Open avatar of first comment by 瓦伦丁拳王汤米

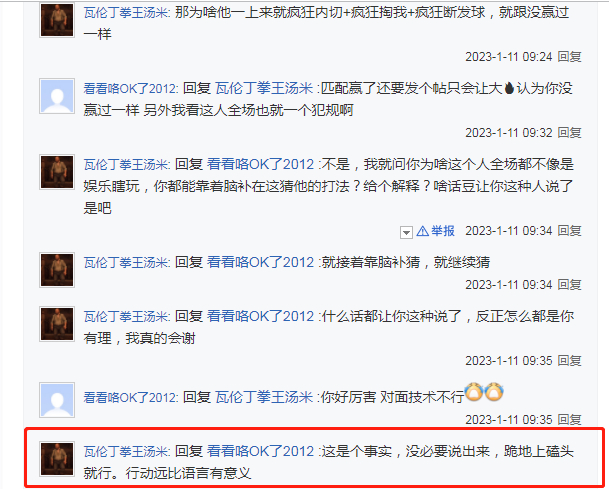pos(57,20)
